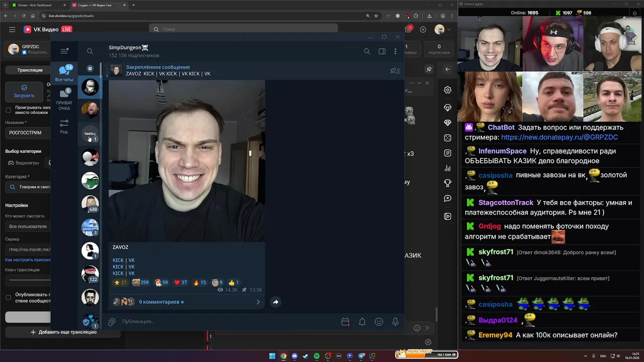Open Spotify from the Windows taskbar
Viewport: 644px width, 362px height.
tap(316, 356)
